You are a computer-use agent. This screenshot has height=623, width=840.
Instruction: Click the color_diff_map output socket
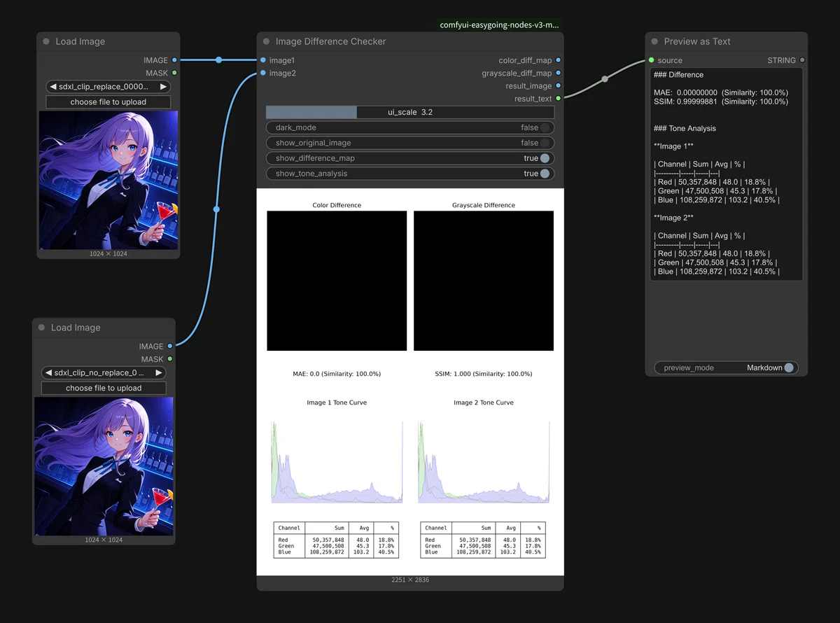click(558, 60)
